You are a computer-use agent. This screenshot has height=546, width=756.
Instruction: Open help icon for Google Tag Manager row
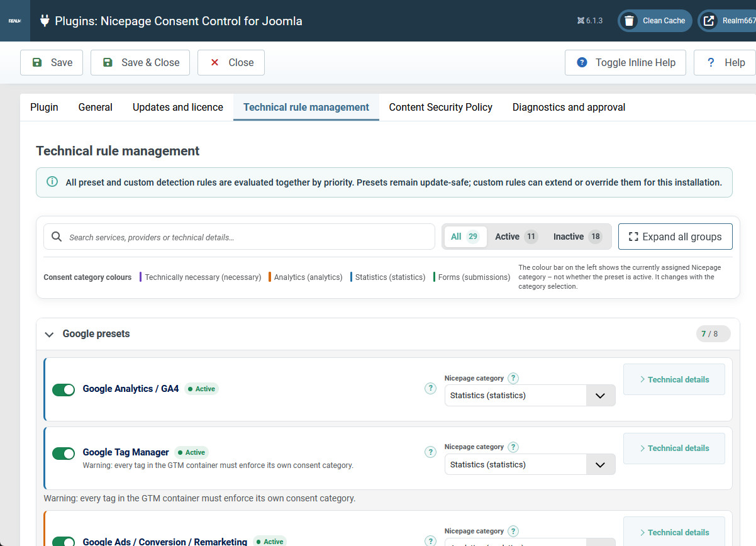(430, 452)
